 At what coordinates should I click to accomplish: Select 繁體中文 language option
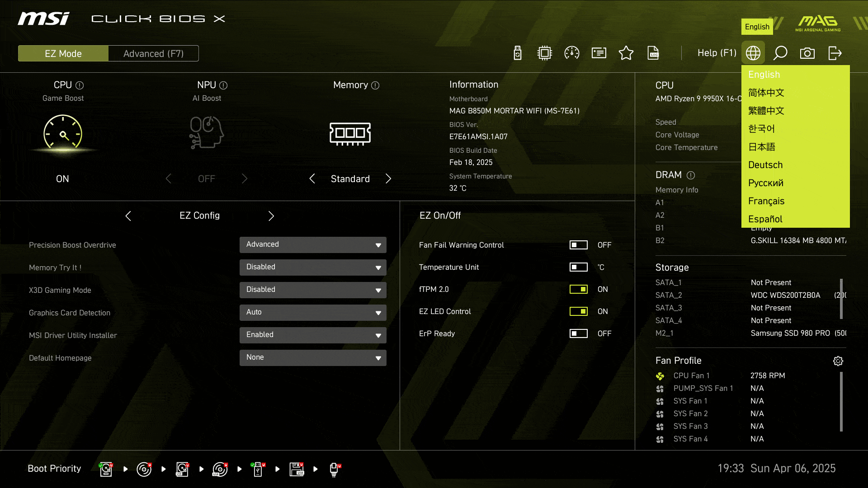pos(796,111)
